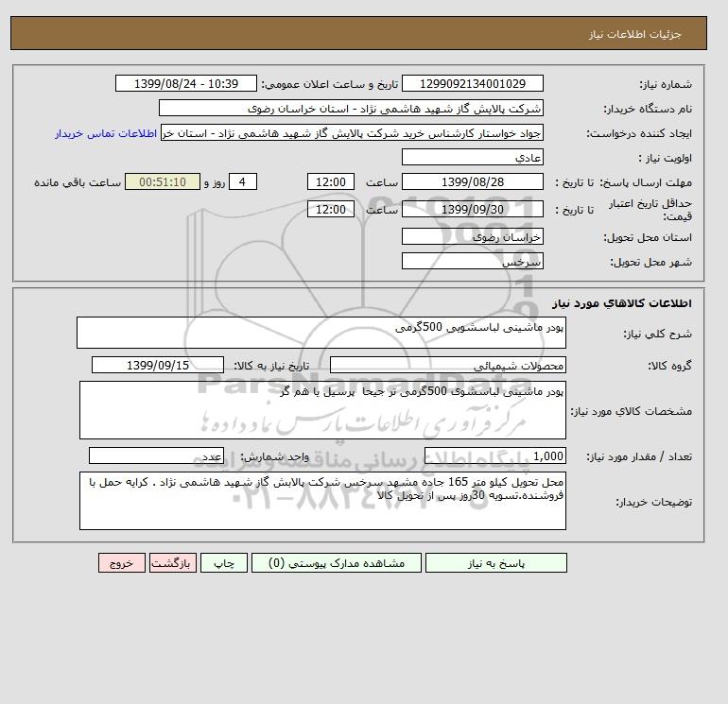Click the بازگشت back button
Viewport: 728px width, 704px height.
[x=173, y=563]
